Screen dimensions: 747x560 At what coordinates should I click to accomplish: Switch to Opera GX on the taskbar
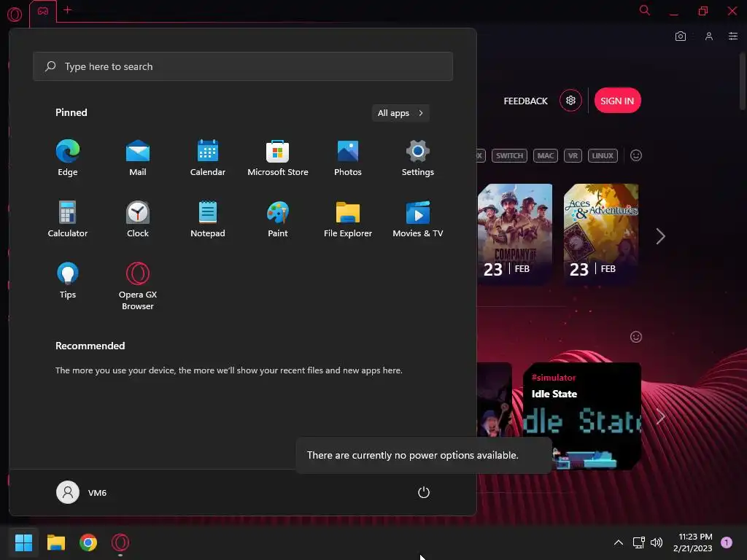(120, 542)
